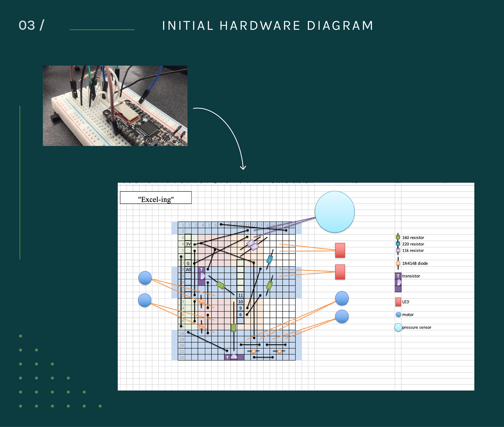Click the pressure sensor legend circle
504x427 pixels.
tap(398, 327)
